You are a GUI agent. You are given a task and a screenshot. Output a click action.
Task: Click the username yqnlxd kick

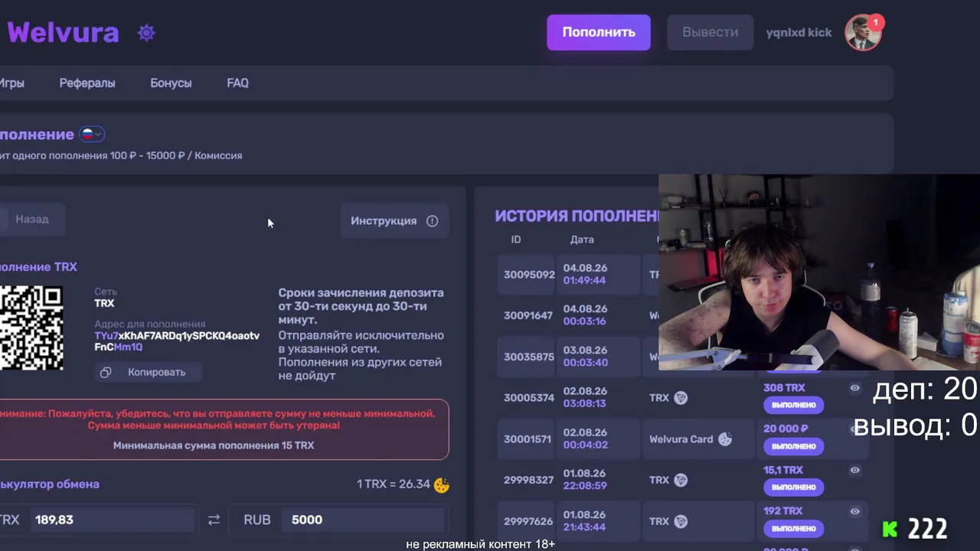tap(799, 32)
